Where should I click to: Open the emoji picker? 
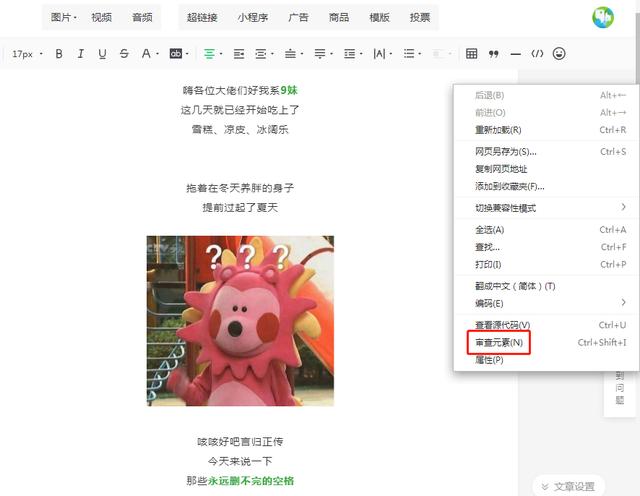click(x=559, y=53)
